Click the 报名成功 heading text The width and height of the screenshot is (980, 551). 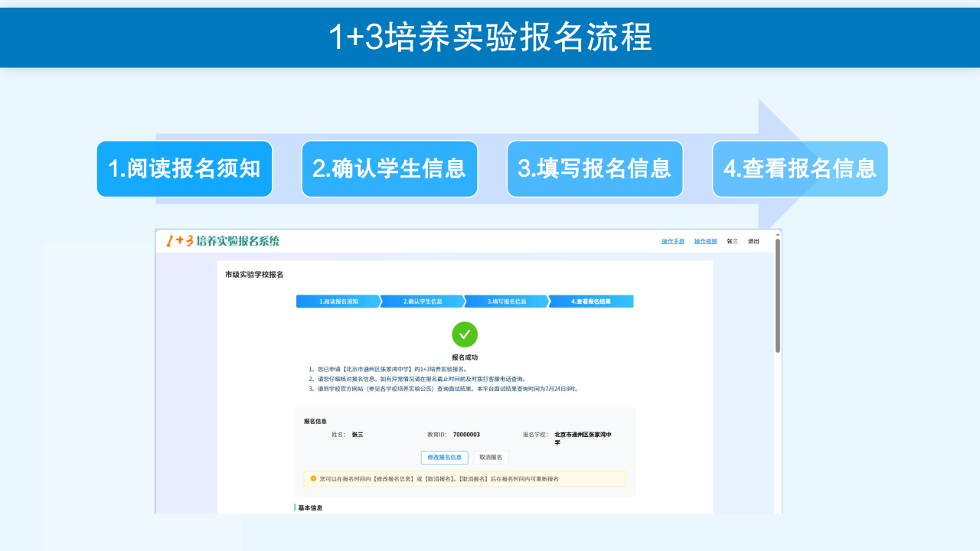click(x=465, y=357)
